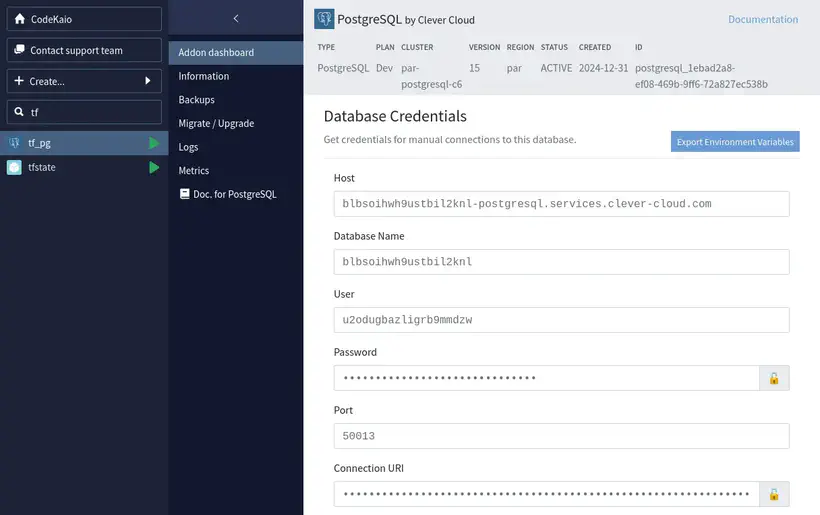Reveal the Connection URI with lock toggle

pyautogui.click(x=773, y=494)
